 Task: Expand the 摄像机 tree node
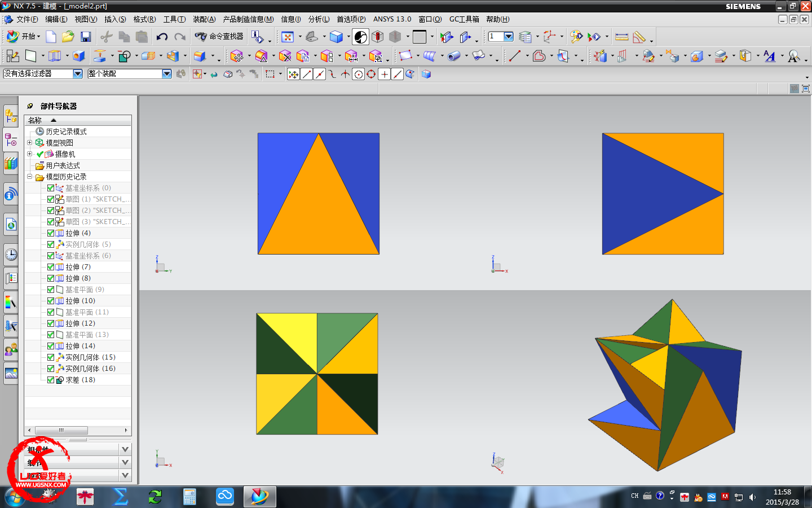coord(30,154)
